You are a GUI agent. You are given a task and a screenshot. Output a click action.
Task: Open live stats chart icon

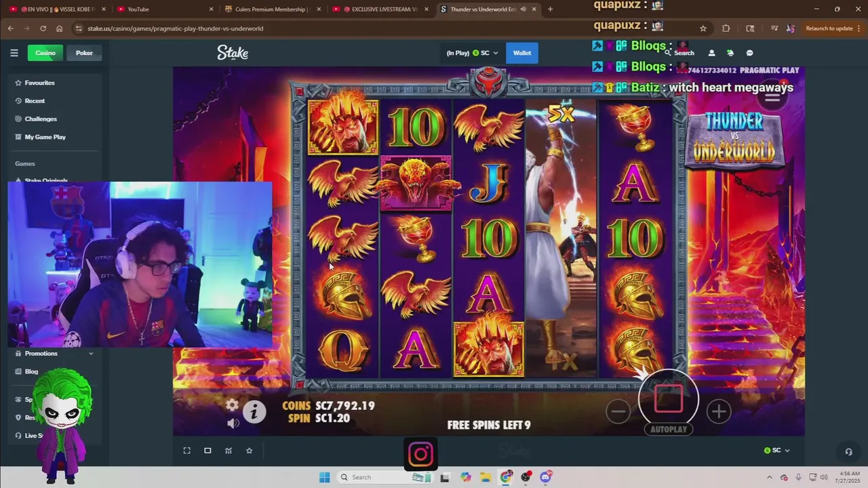point(229,450)
